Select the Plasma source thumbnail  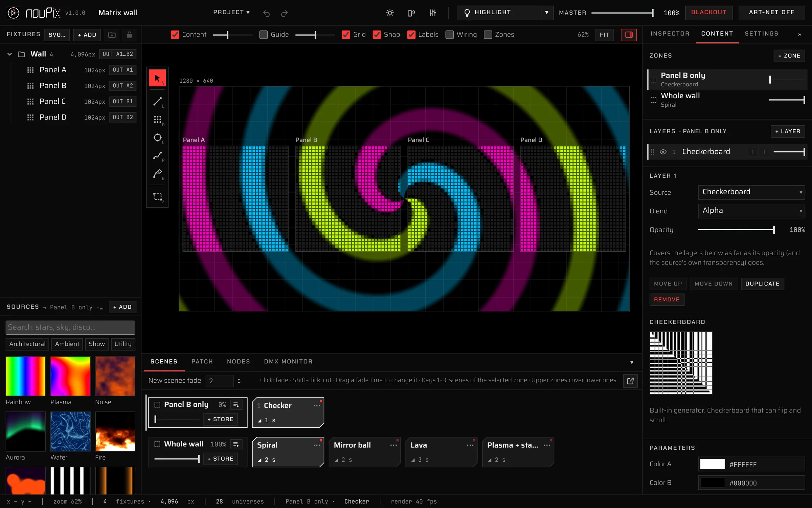[x=70, y=376]
